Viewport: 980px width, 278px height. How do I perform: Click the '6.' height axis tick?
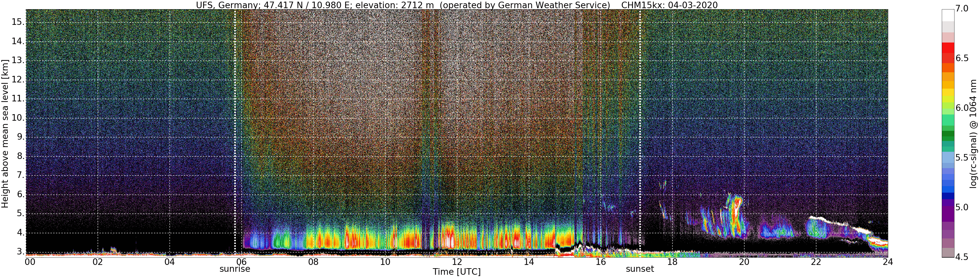point(21,194)
